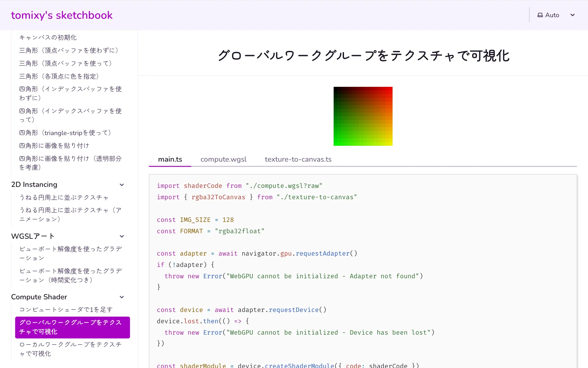
Task: Collapse the 2D Instancing section
Action: (122, 185)
